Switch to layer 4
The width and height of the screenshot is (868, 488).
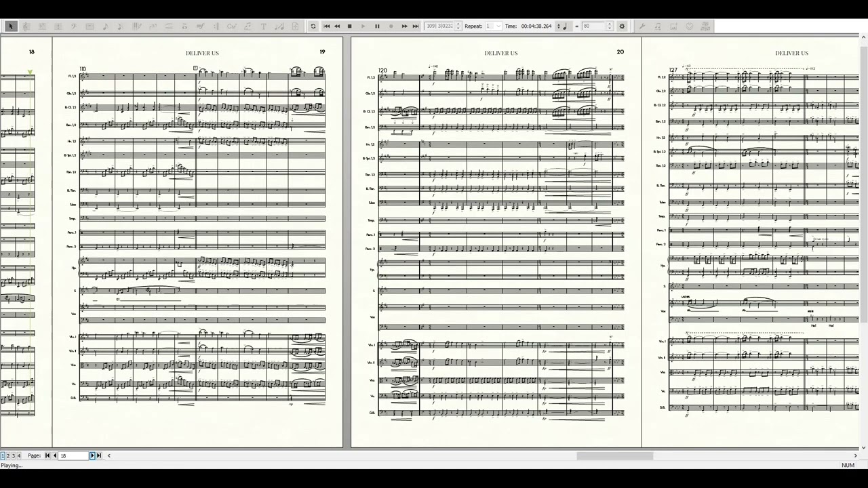tap(19, 455)
